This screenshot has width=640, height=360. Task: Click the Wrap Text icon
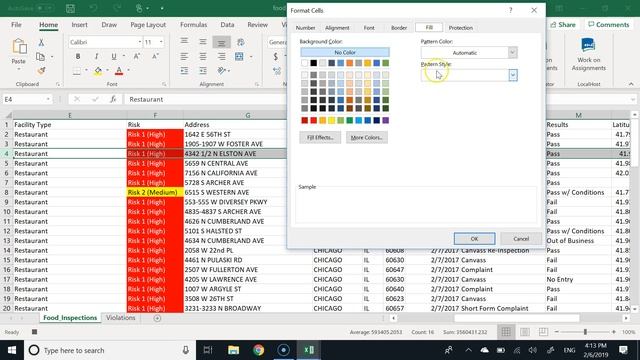(241, 42)
